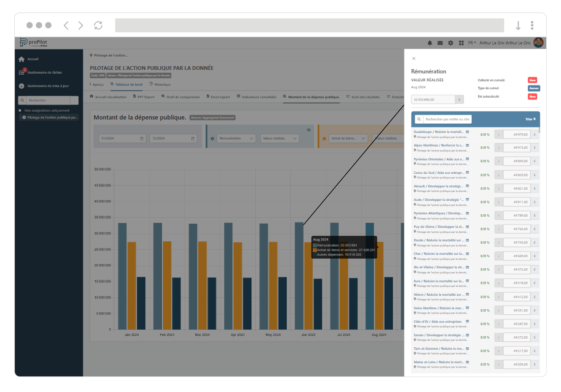
Task: Switch to the Historique tab
Action: tap(160, 84)
